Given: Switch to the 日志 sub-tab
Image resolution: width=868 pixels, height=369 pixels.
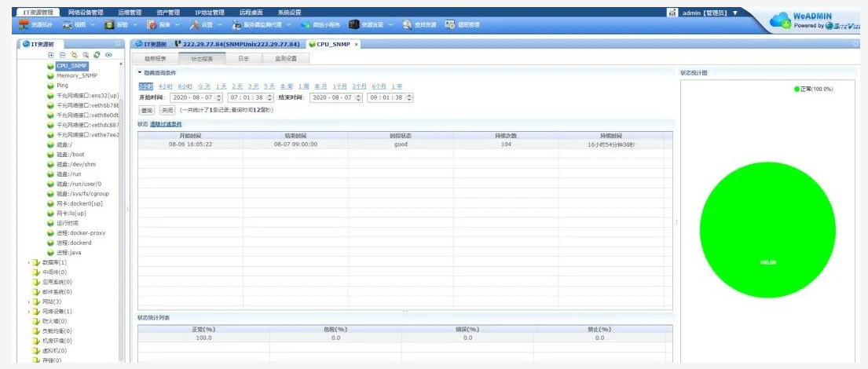Looking at the screenshot, I should [244, 58].
